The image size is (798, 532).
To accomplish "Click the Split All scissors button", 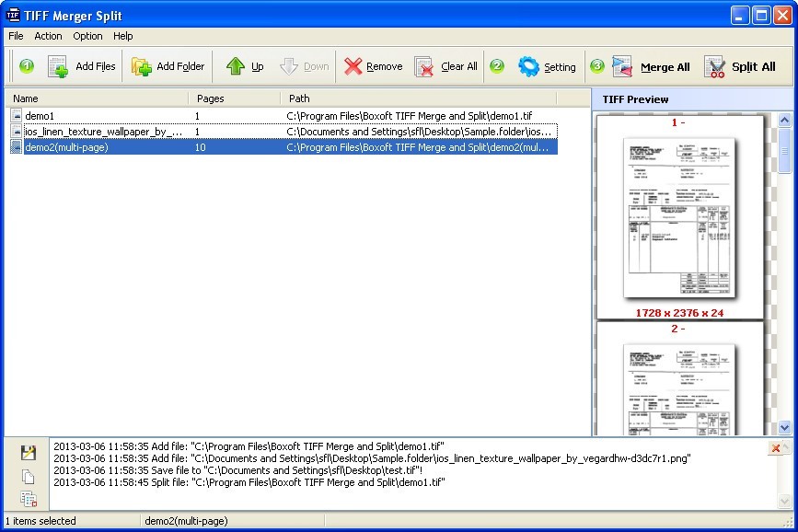I will (740, 66).
